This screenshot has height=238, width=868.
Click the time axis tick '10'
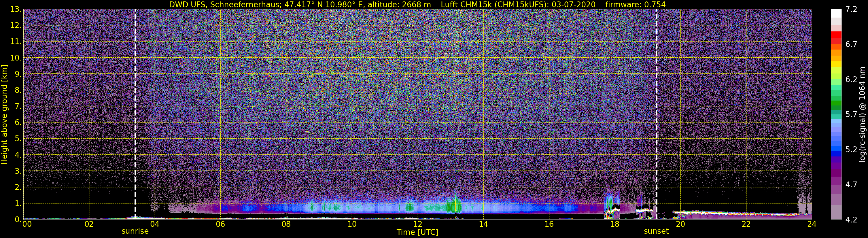point(352,224)
